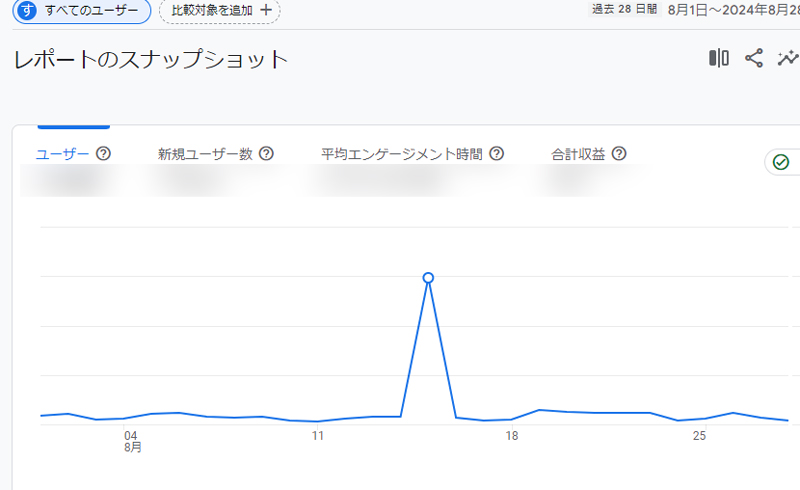Select the 合計収益 metric tab
800x490 pixels.
(578, 154)
